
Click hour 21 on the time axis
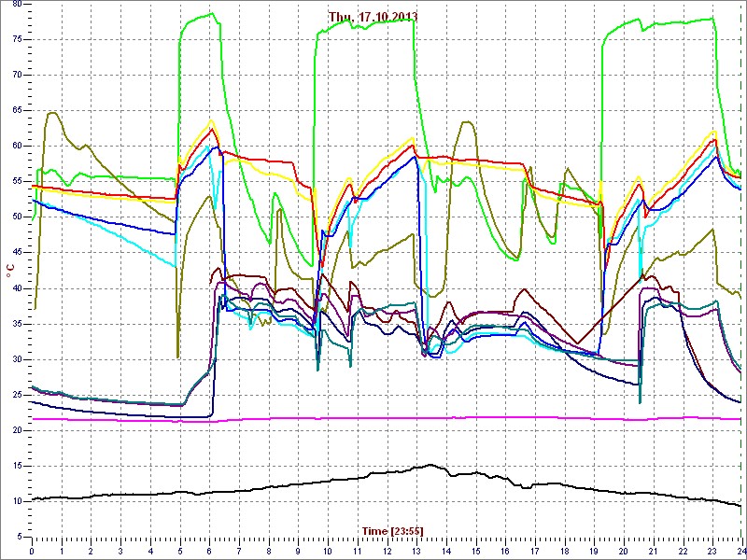point(653,552)
